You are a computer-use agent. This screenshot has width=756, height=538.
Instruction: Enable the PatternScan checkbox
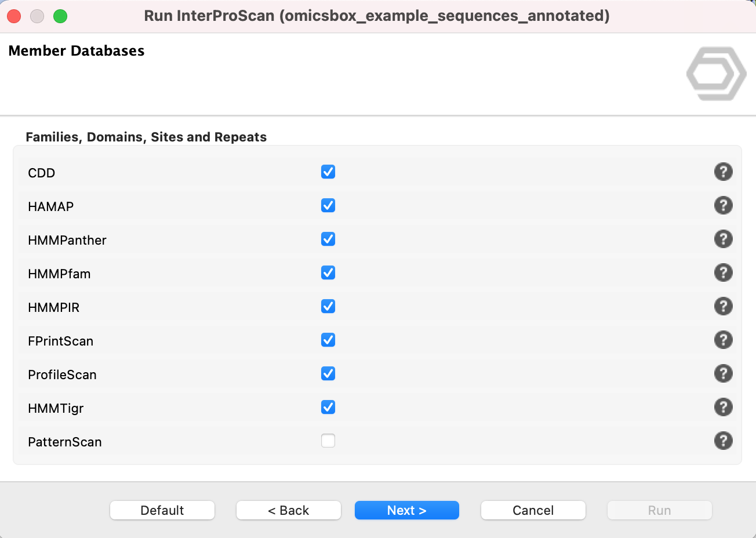coord(328,441)
